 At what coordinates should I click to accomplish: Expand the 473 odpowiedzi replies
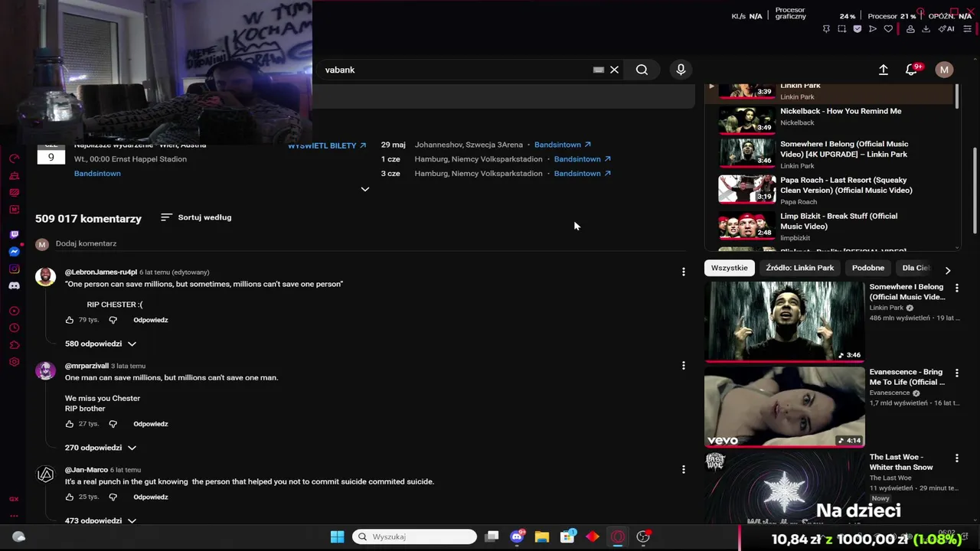[x=101, y=520]
